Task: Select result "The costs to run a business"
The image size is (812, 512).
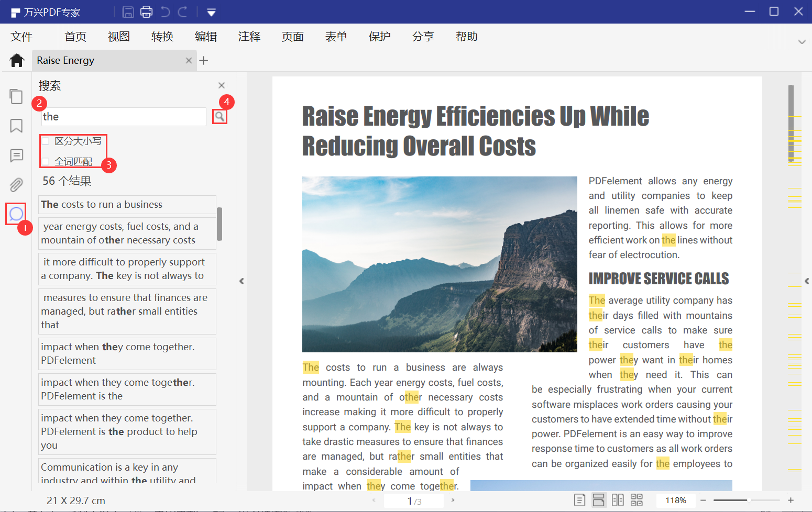Action: [x=127, y=205]
